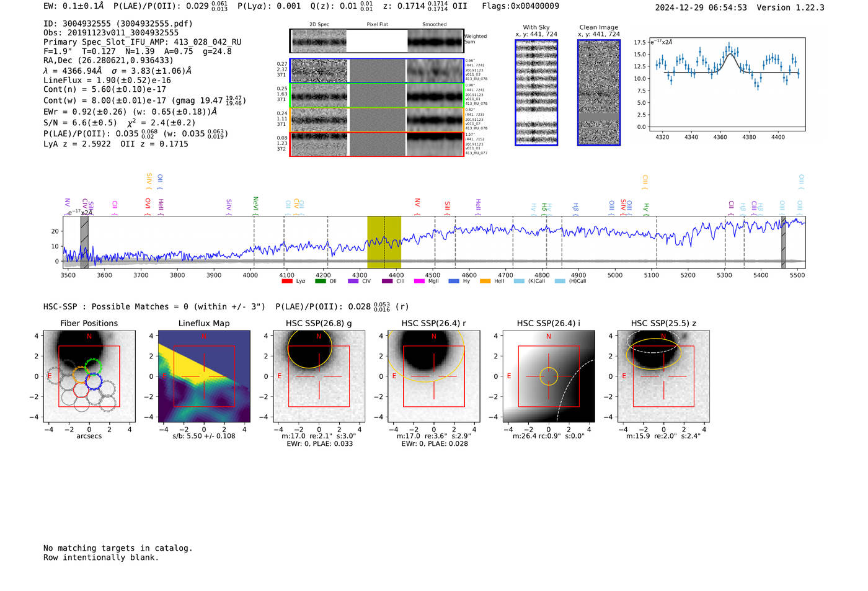Click the blue Hγ legend swatch
The image size is (868, 591).
click(x=454, y=281)
